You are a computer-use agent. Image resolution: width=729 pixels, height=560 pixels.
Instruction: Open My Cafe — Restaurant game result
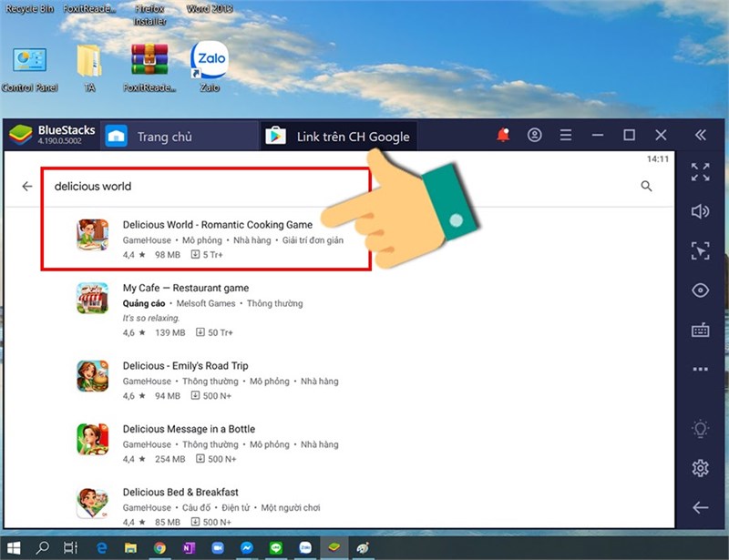[186, 289]
